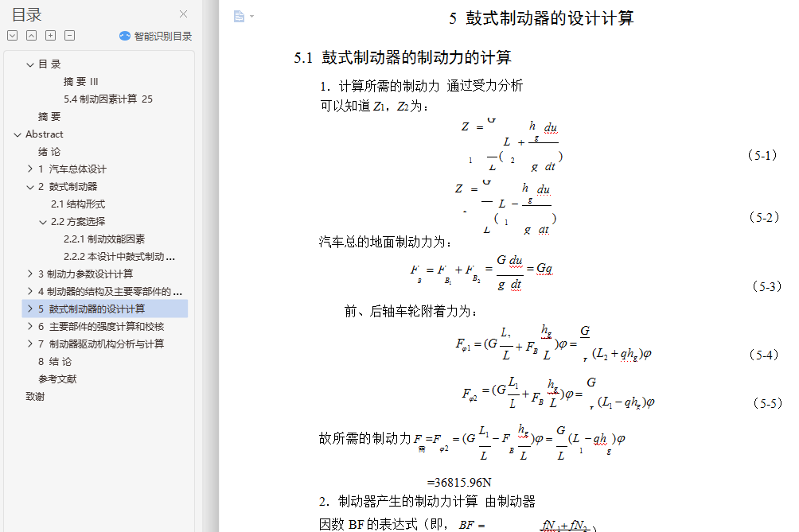Click the equation number (5-4)
This screenshot has width=799, height=532.
point(764,355)
